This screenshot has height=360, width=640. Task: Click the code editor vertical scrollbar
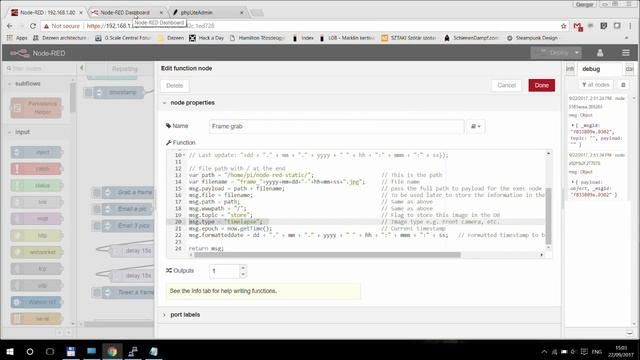click(x=548, y=216)
